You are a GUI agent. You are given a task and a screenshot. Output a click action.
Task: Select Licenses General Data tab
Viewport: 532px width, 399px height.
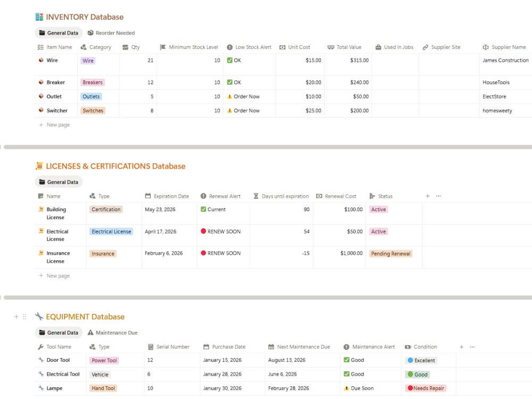pos(59,182)
